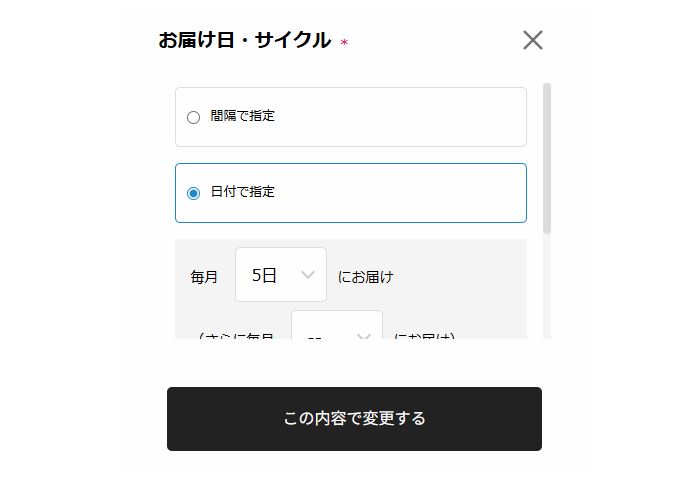Click the 間隔で指定 label text

click(x=243, y=116)
